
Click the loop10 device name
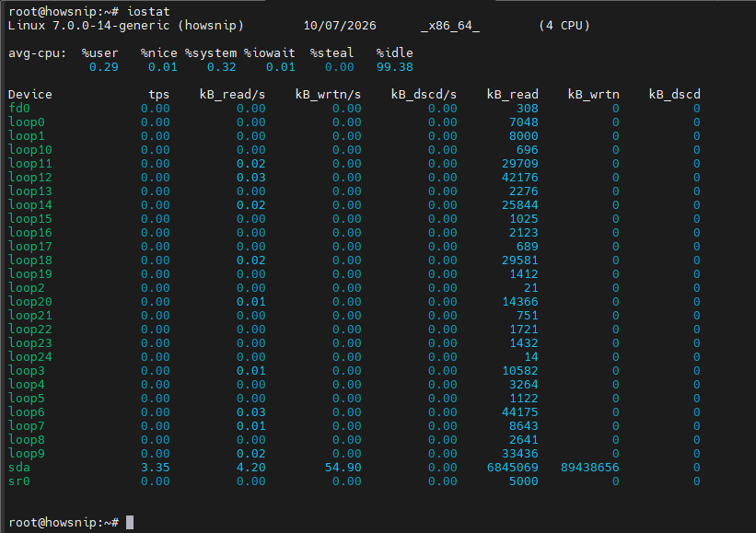click(x=29, y=150)
